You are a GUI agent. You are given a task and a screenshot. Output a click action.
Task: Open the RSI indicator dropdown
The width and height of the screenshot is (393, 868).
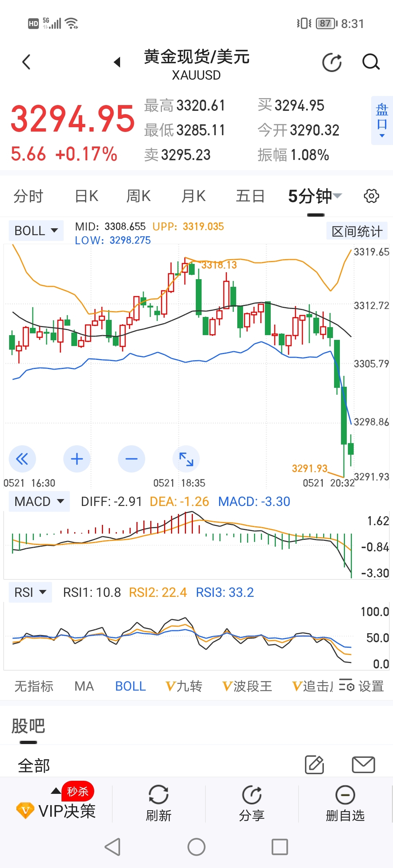tap(30, 592)
